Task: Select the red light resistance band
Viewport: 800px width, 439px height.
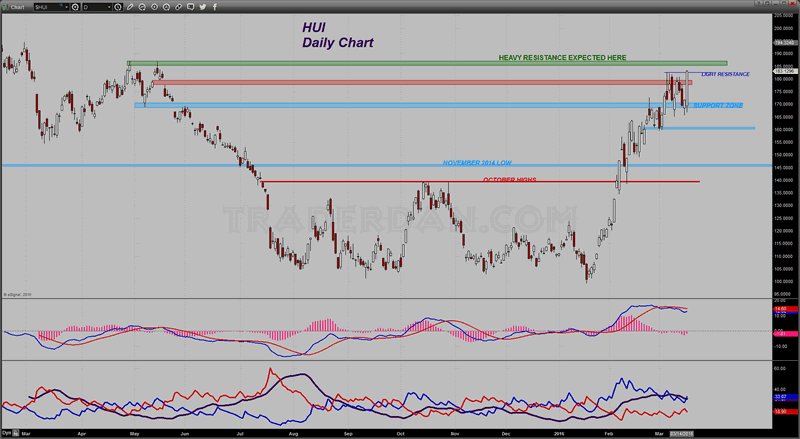Action: (400, 82)
